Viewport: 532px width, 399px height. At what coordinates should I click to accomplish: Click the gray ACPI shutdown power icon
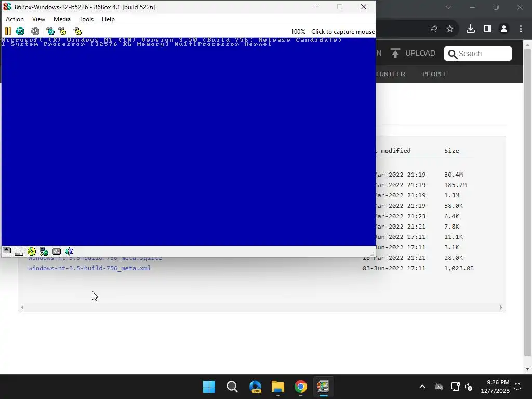pyautogui.click(x=35, y=31)
